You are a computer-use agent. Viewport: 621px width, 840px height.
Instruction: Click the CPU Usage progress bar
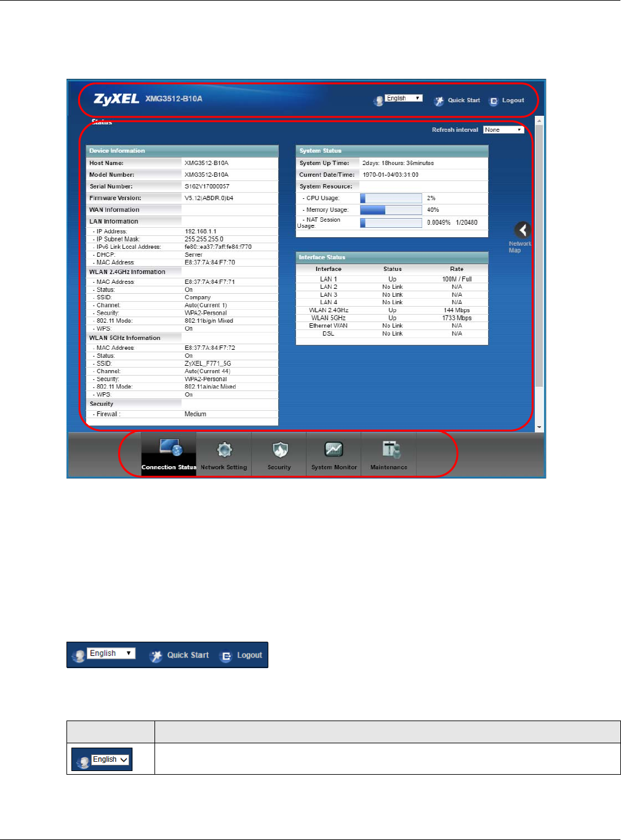coord(391,198)
